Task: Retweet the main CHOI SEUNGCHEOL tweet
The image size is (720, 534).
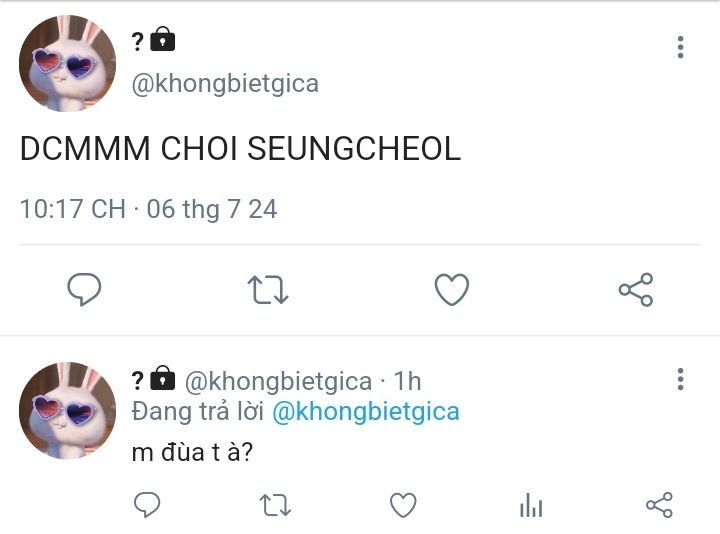Action: pos(268,290)
